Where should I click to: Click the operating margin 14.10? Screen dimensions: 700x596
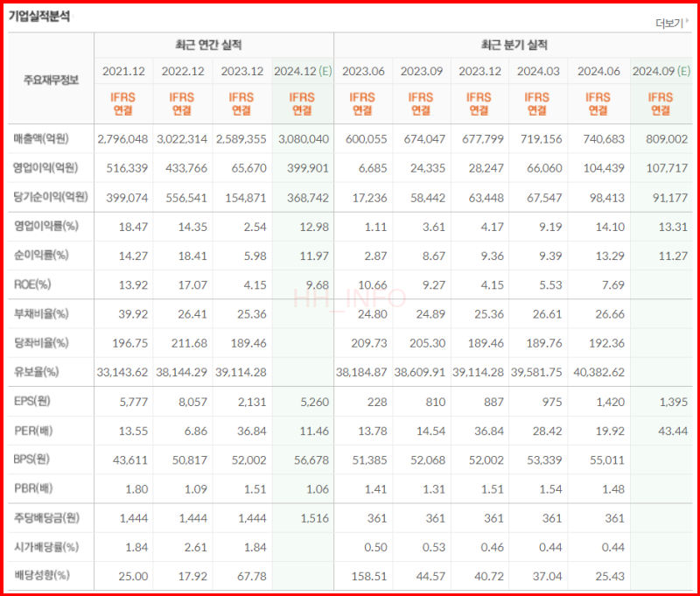610,228
